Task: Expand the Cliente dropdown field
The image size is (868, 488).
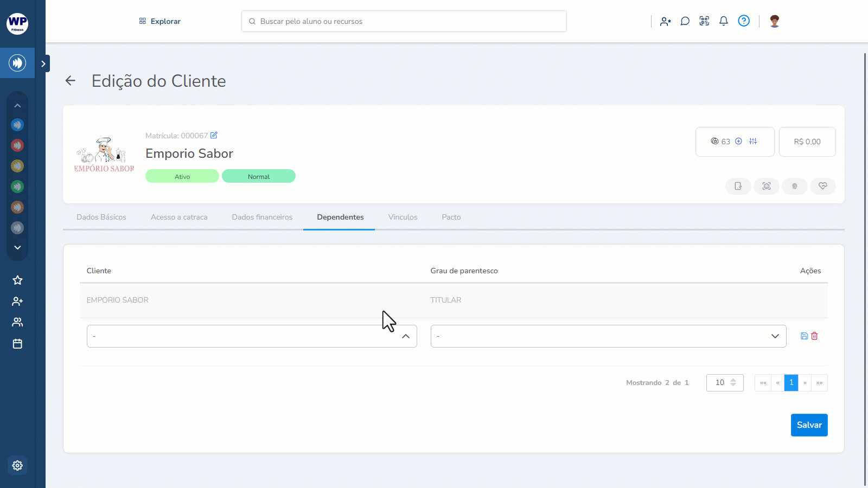Action: 252,336
